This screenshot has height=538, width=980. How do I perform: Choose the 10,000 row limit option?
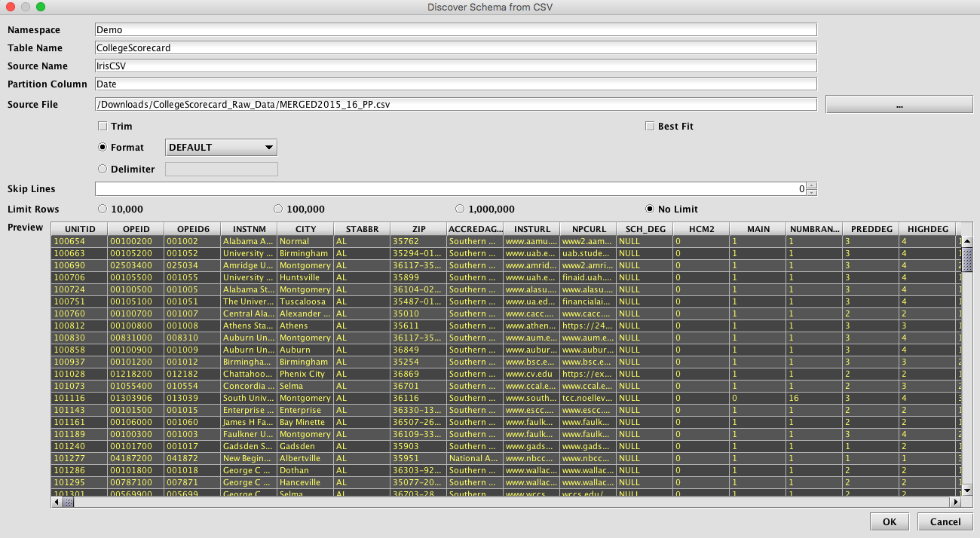(103, 209)
